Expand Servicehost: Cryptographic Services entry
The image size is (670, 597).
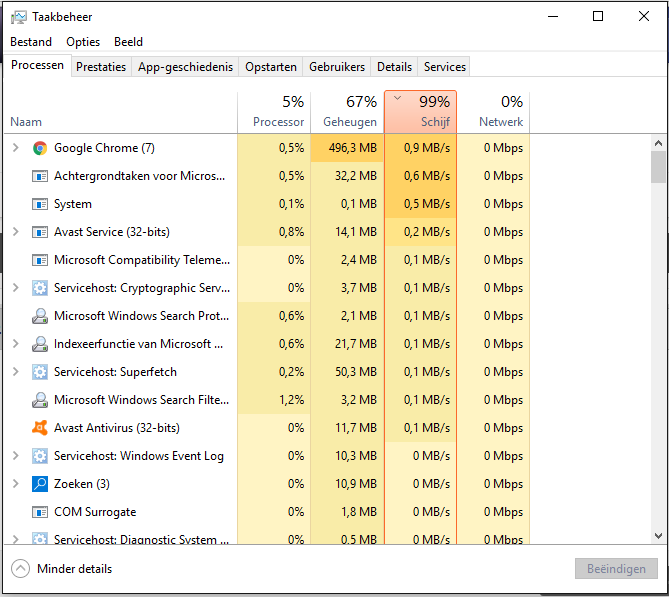[x=16, y=288]
